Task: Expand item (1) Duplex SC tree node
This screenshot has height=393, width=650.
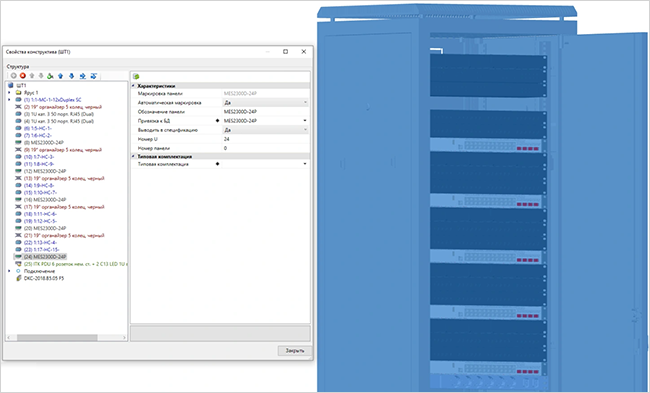Action: [10, 100]
